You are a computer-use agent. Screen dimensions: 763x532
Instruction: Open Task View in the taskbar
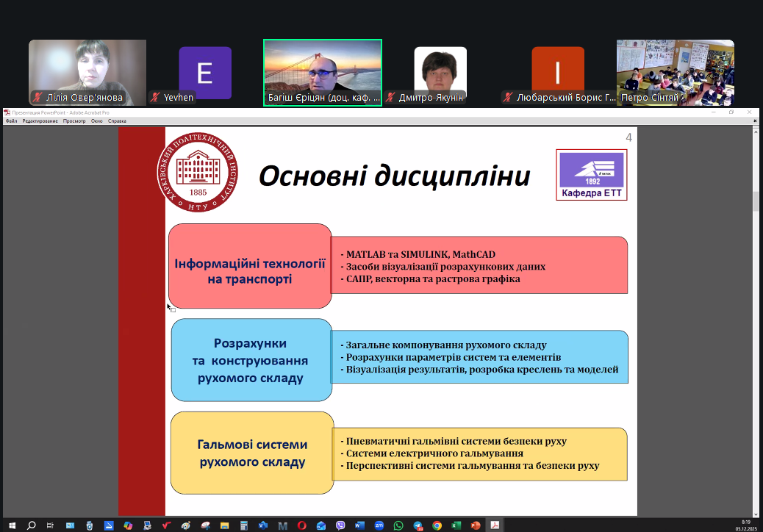pos(51,525)
